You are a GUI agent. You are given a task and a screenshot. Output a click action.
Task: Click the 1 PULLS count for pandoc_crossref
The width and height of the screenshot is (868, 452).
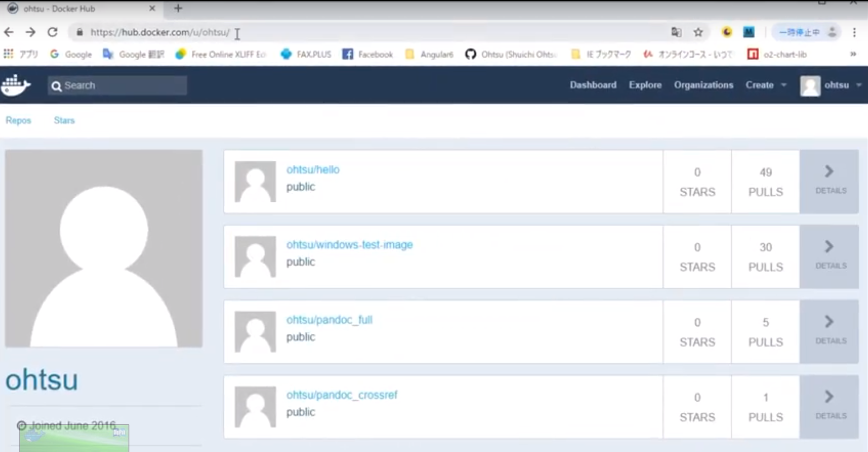point(765,407)
